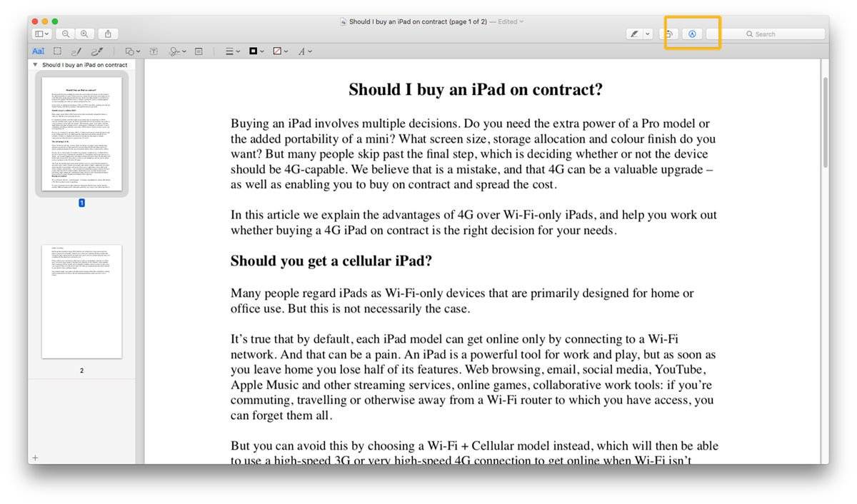Open the Share menu

(108, 34)
